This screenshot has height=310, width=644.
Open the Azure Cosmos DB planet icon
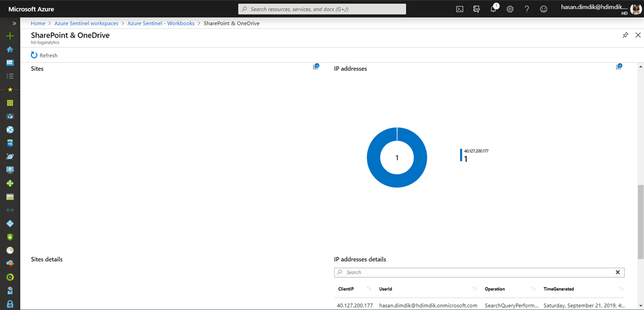[x=10, y=157]
